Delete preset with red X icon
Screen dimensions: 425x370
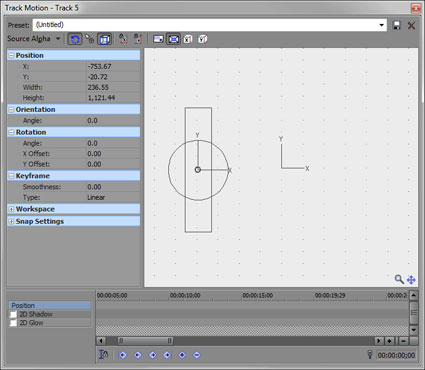[x=411, y=25]
